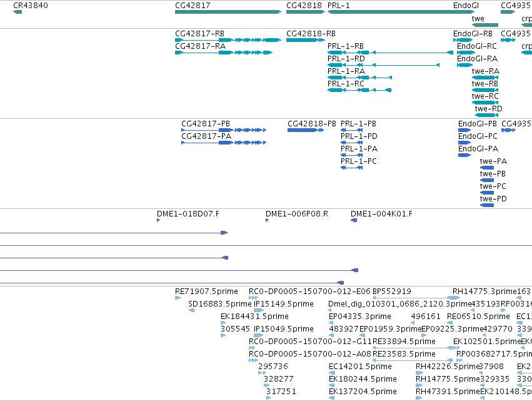
Task: Select the twe-RB transcript
Action: coord(485,90)
